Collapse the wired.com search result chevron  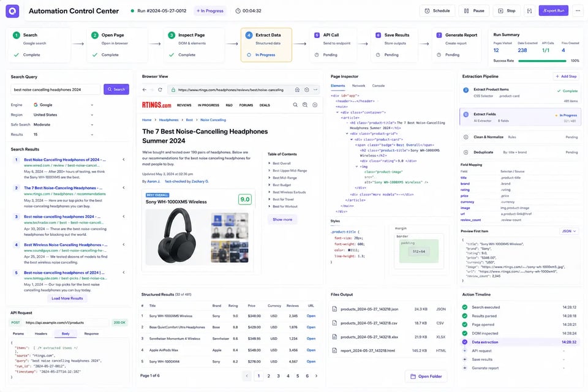124,159
